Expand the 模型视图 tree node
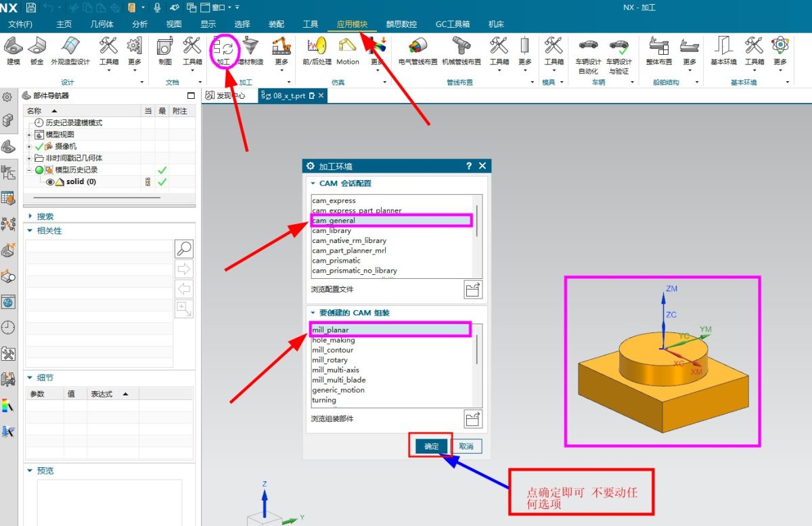This screenshot has width=812, height=526. click(x=29, y=135)
